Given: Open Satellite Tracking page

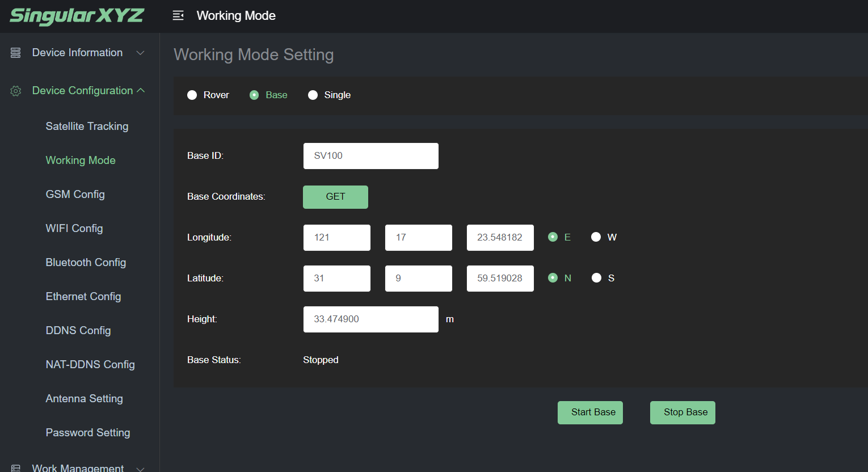Looking at the screenshot, I should (87, 127).
